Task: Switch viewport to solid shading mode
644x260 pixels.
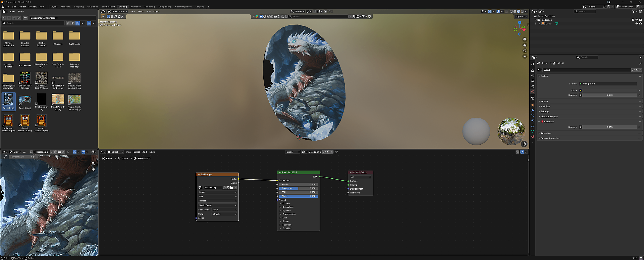Action: 515,11
